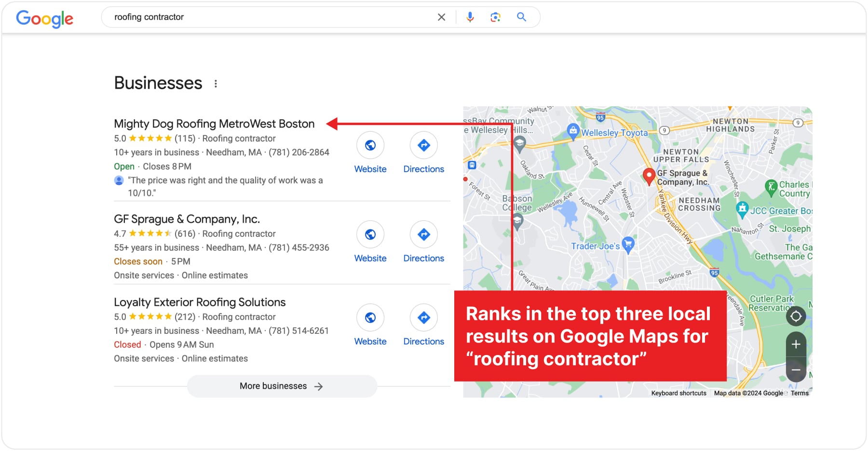Click phone number (781) 206-2864
The height and width of the screenshot is (451, 868).
(299, 152)
